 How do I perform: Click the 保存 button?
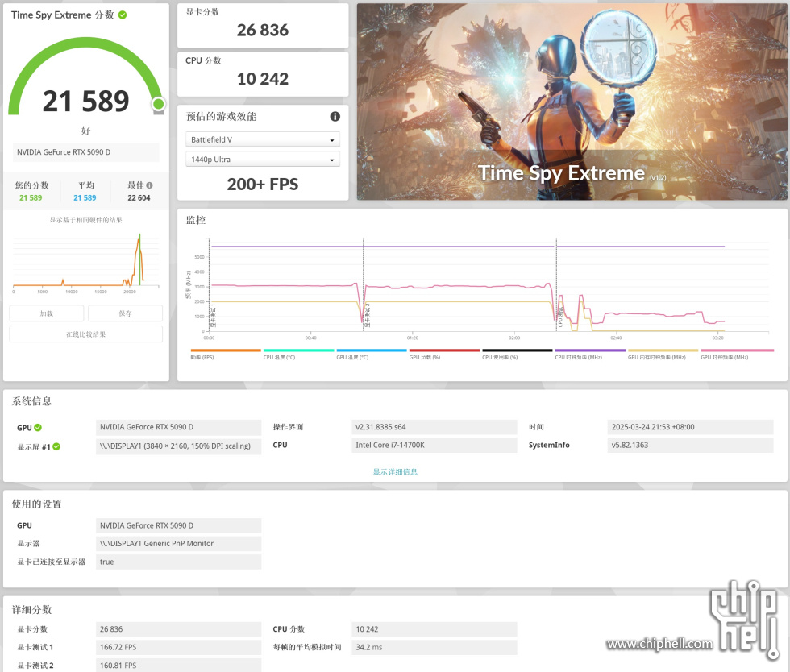click(x=125, y=313)
